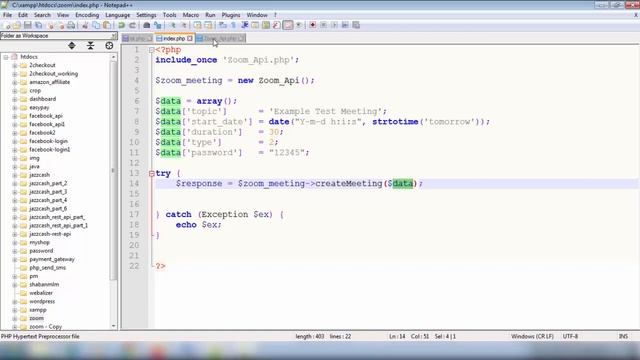
Task: Collapse the try block fold marker
Action: pos(151,173)
